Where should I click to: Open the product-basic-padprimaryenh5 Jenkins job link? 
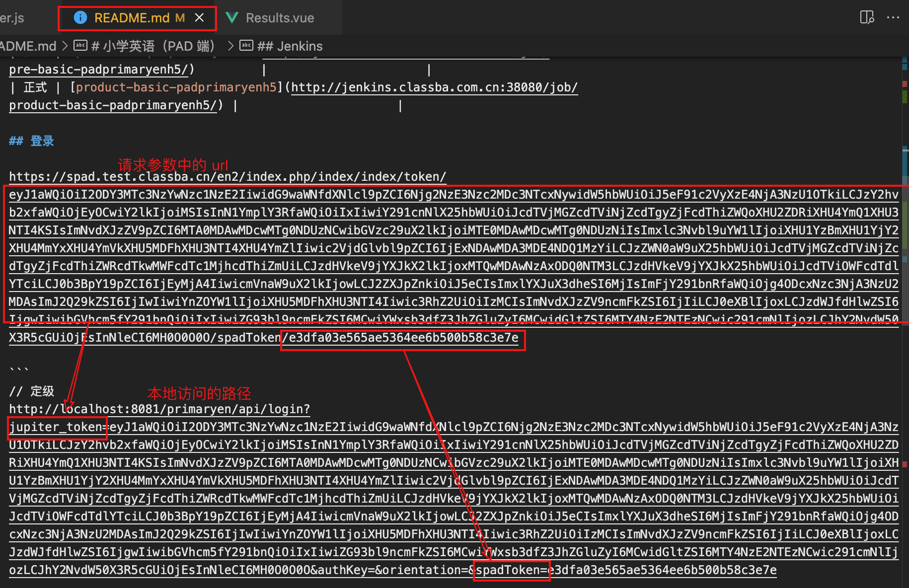coord(435,87)
